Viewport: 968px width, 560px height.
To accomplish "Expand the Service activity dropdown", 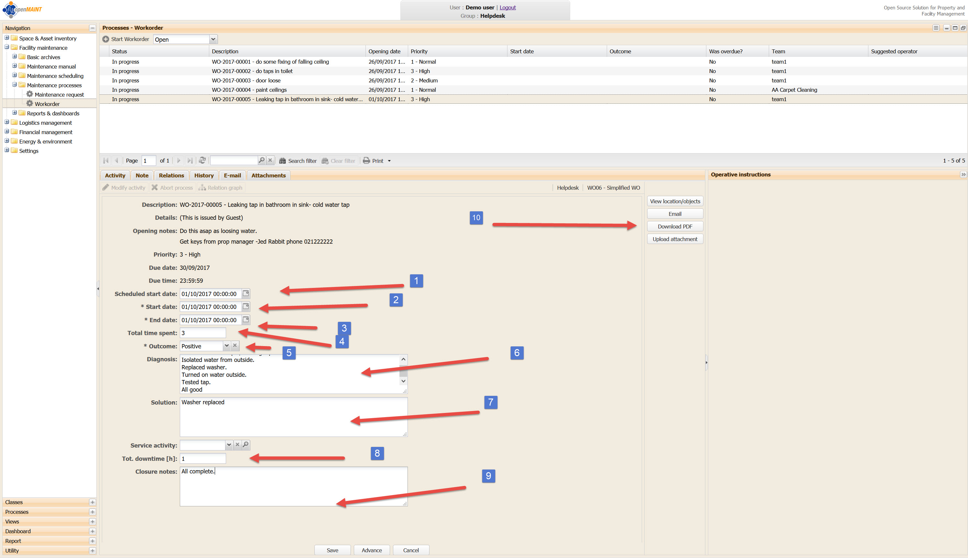I will point(229,445).
